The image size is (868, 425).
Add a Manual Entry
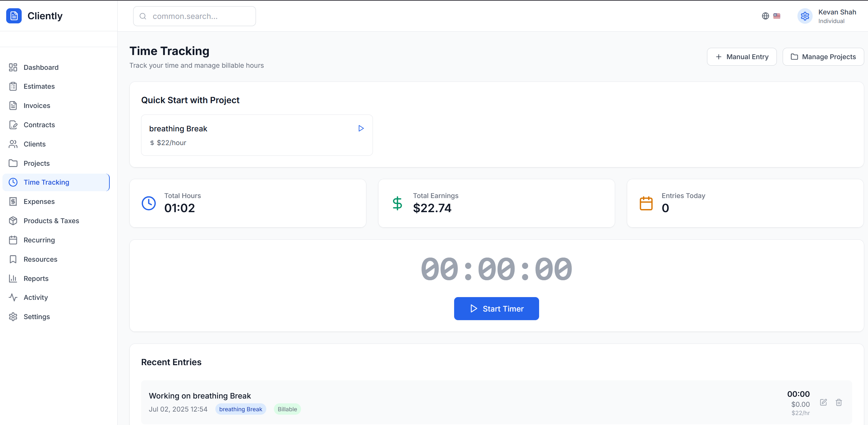[741, 57]
